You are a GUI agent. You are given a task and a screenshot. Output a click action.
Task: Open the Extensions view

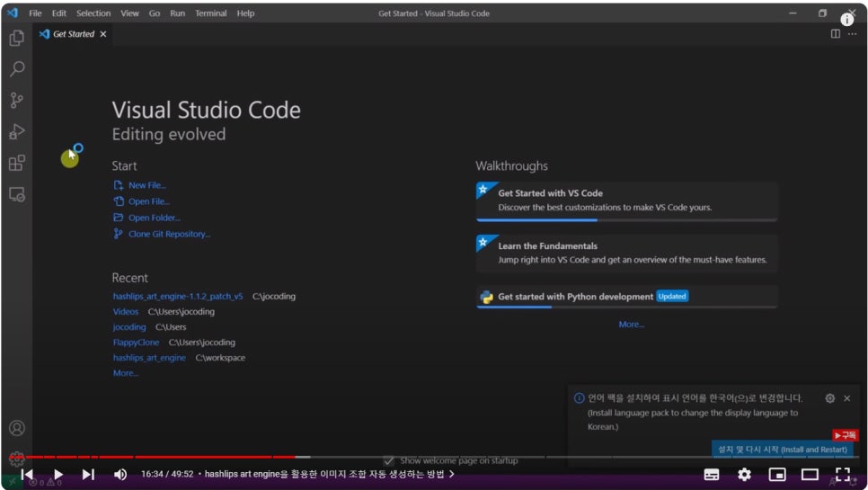click(x=16, y=163)
